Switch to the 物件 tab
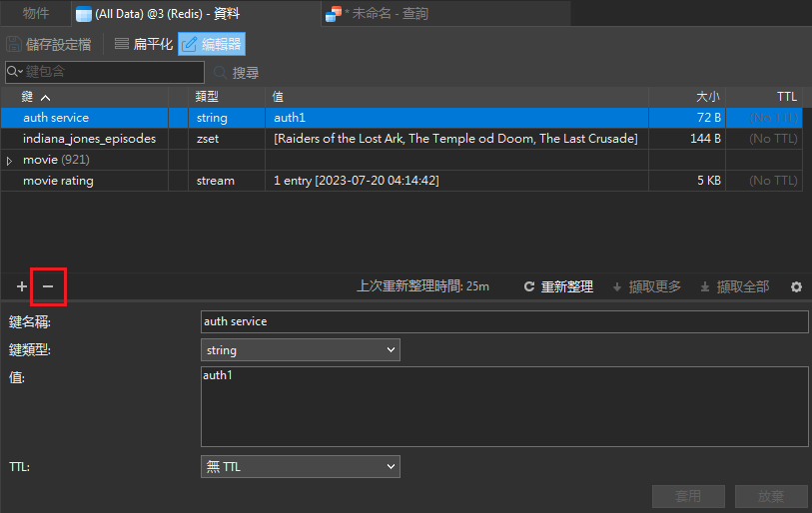812x513 pixels. click(36, 13)
